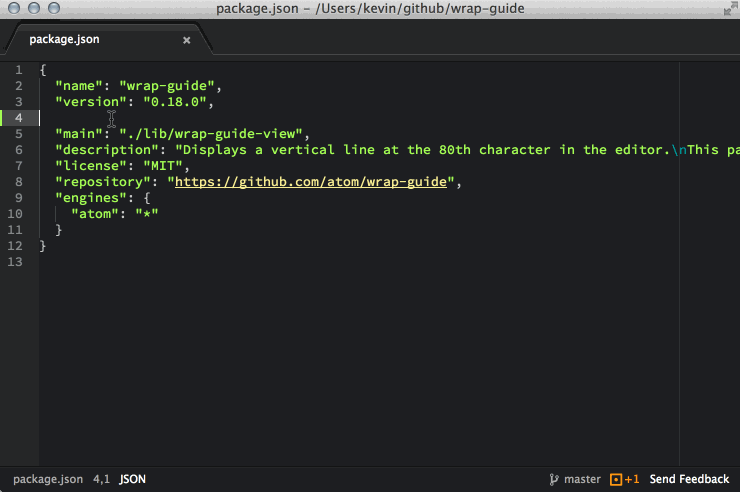
Task: Click the orange git added-lines icon
Action: (x=616, y=480)
